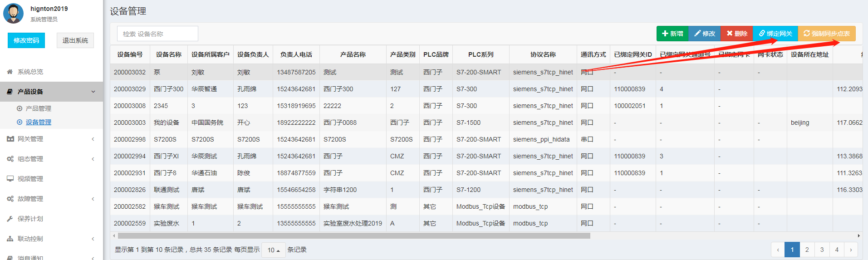Go to page 3 of records

point(822,250)
